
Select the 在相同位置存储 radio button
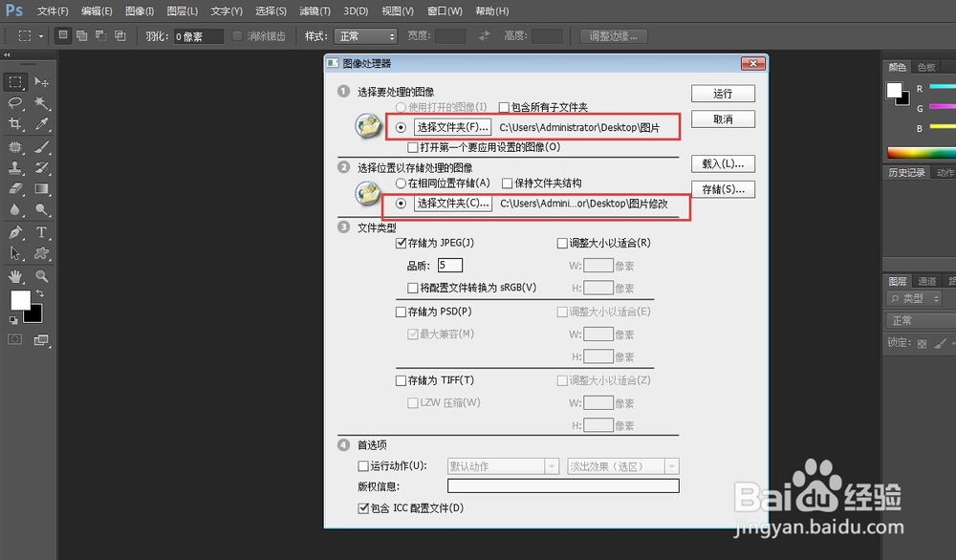pos(402,183)
